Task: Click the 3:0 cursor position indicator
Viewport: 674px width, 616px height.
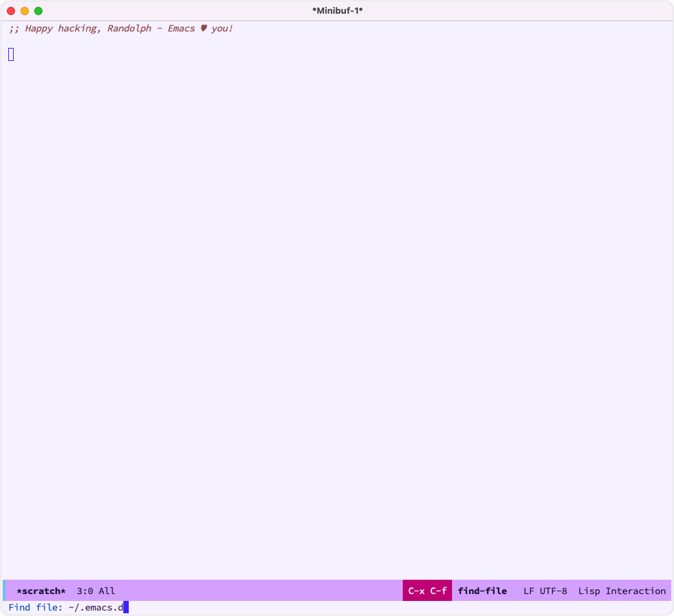Action: point(85,591)
